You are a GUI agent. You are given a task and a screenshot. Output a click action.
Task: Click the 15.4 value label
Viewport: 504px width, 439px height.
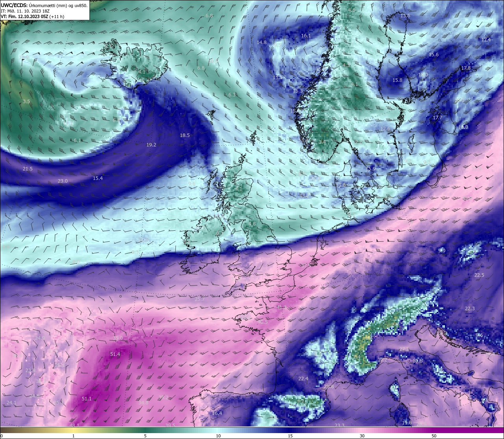98,178
